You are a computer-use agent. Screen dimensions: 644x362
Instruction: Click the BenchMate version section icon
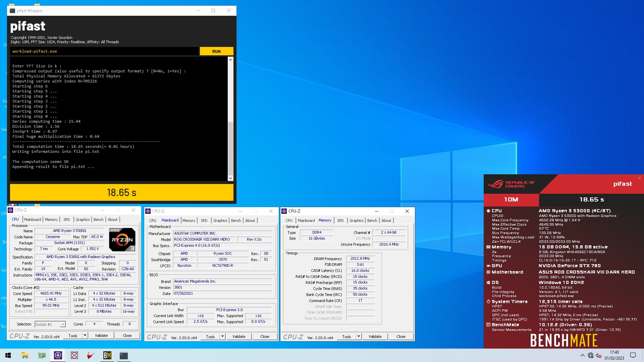point(488,325)
